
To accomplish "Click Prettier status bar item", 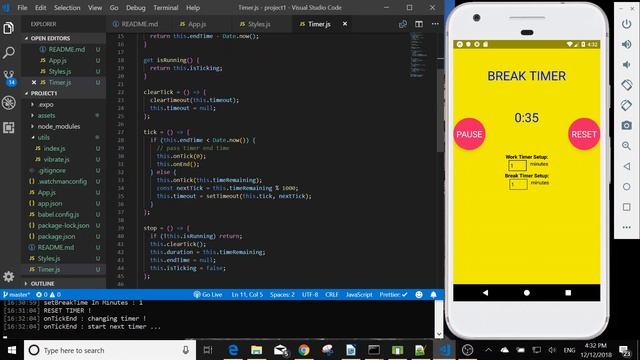I will (x=393, y=294).
